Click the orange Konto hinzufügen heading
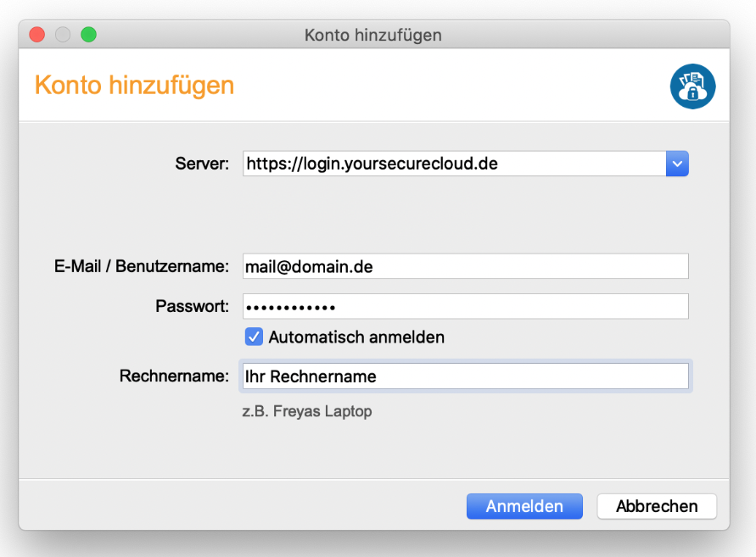Viewport: 756px width, 557px height. point(135,86)
